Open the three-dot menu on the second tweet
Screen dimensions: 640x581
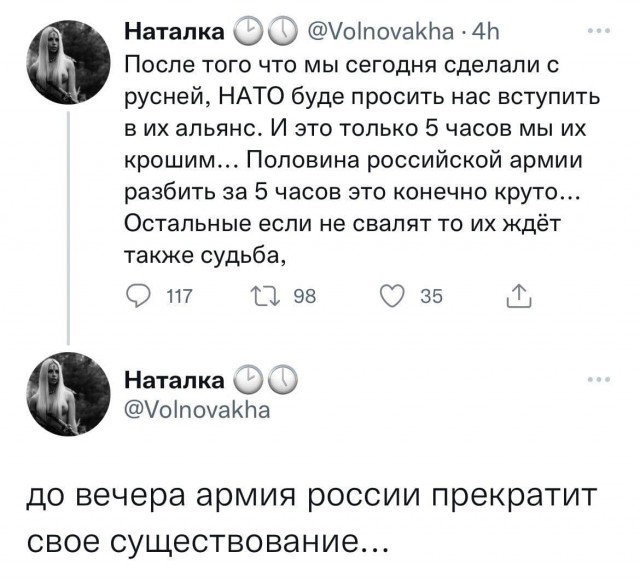click(599, 380)
